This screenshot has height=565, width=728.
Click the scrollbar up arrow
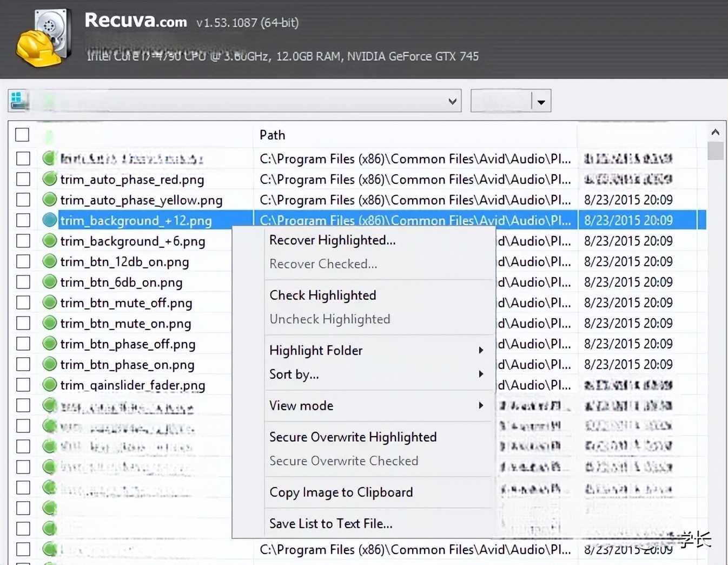pyautogui.click(x=715, y=132)
